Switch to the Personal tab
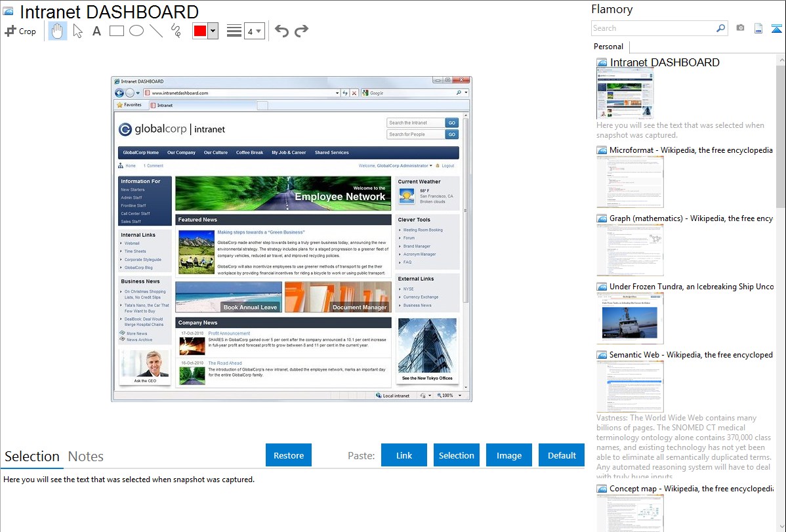Viewport: 786px width, 532px height. pos(609,46)
